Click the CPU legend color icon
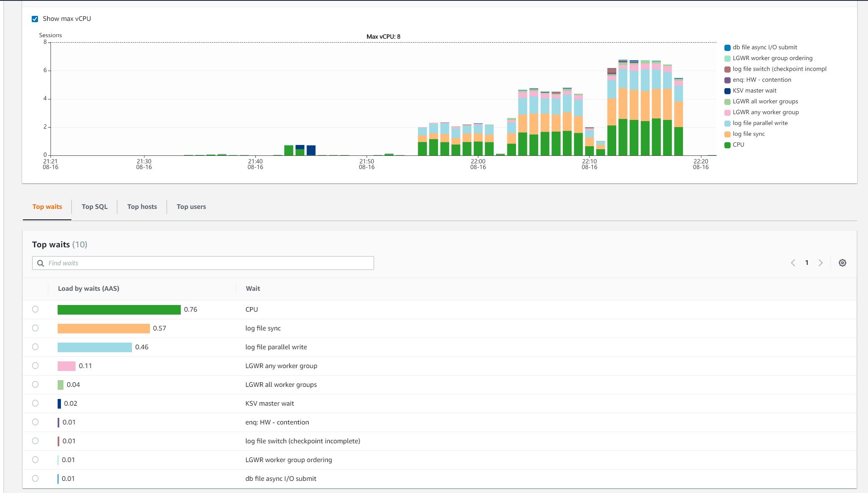868x493 pixels. (727, 145)
